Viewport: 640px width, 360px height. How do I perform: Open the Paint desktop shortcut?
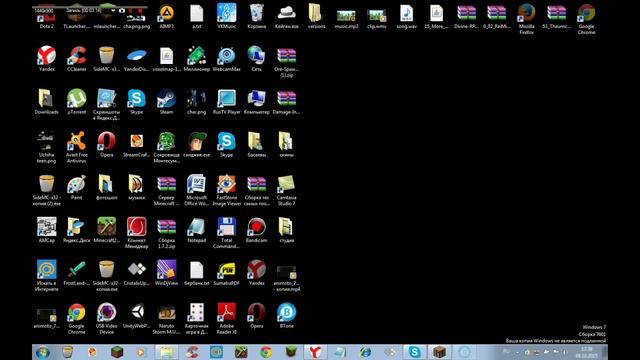click(77, 188)
